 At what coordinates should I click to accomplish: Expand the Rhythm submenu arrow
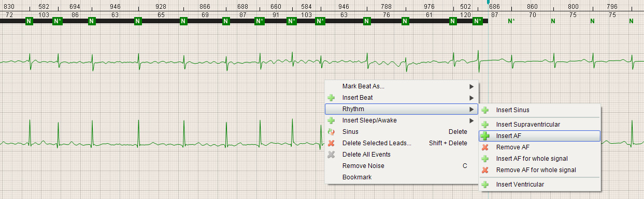pyautogui.click(x=471, y=109)
